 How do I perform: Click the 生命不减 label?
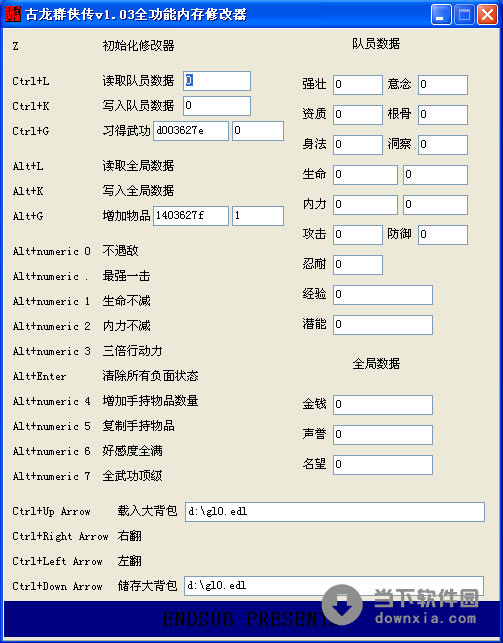tap(127, 301)
